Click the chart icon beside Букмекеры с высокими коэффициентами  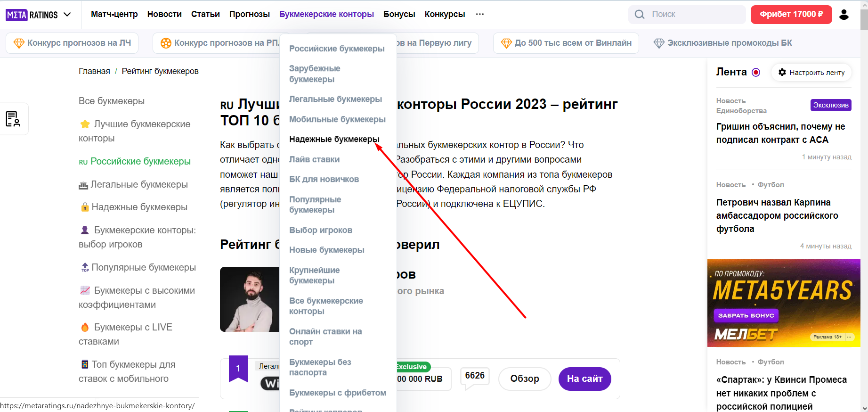point(85,290)
